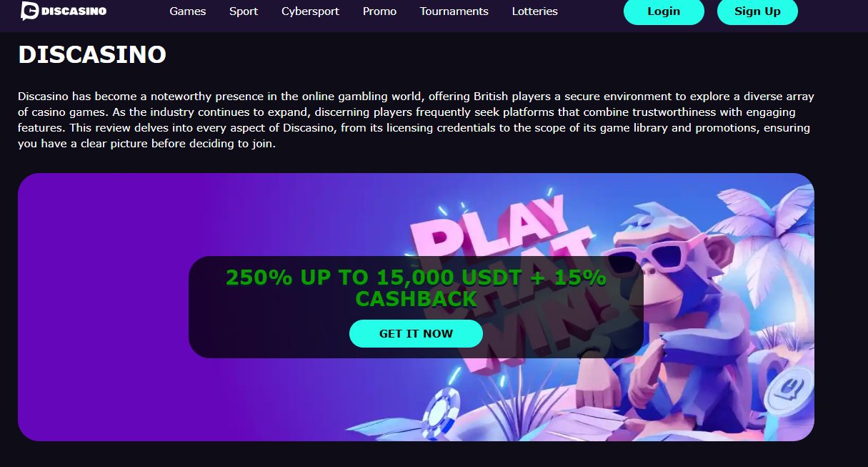Go to the Sport section

point(244,11)
